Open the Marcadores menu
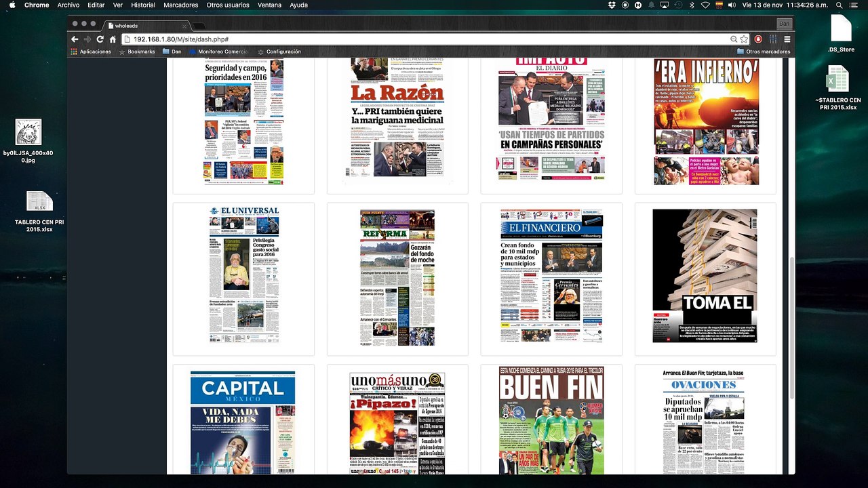Screen dimensions: 868x488 (x=181, y=5)
